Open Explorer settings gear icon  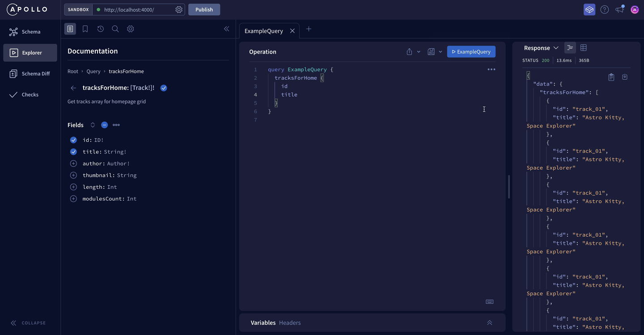pos(130,29)
